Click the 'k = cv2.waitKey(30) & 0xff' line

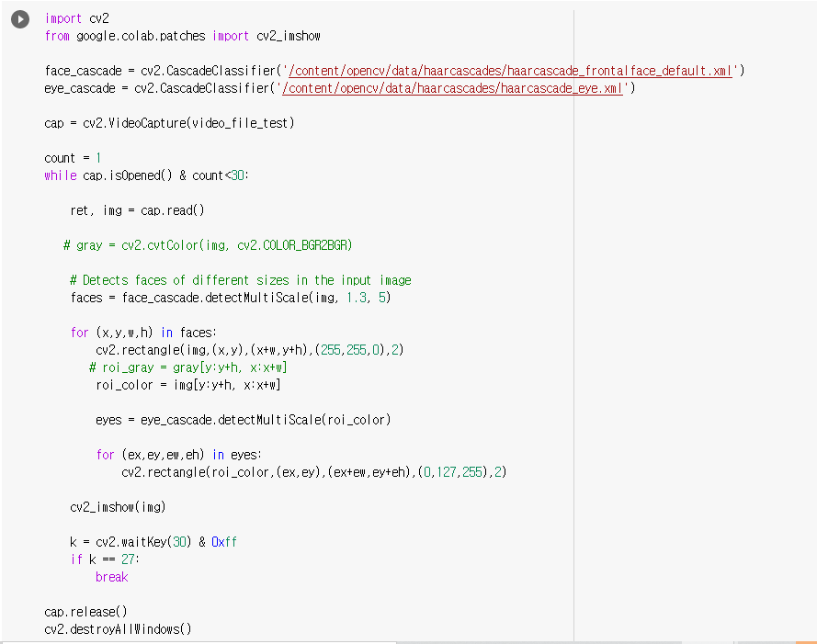(x=153, y=542)
